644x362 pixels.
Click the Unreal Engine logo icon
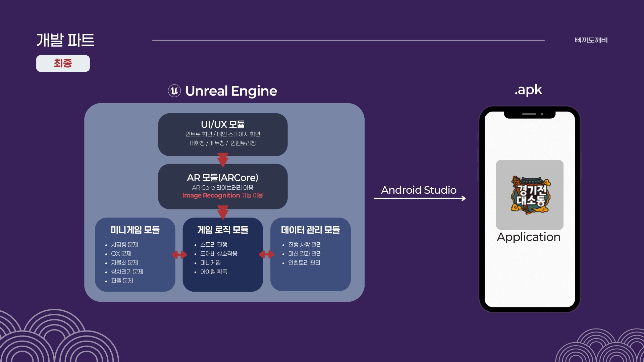point(174,91)
